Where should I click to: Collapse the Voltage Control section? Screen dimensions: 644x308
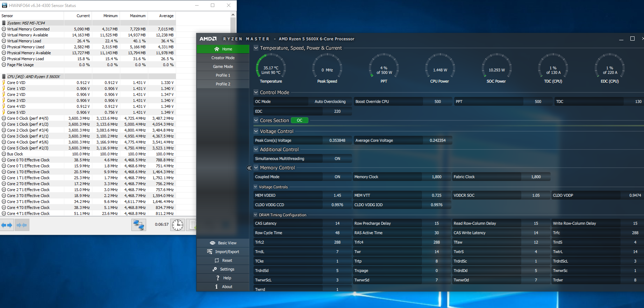coord(256,131)
